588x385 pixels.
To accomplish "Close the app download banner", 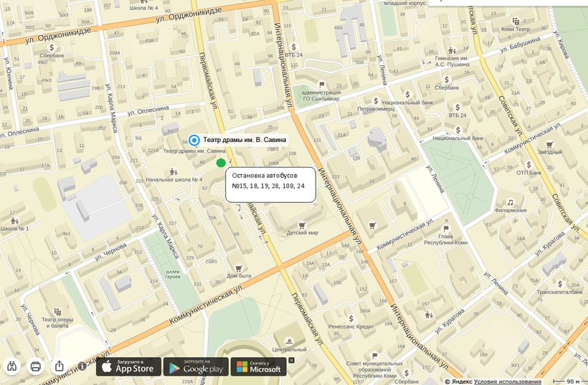I will point(291,360).
